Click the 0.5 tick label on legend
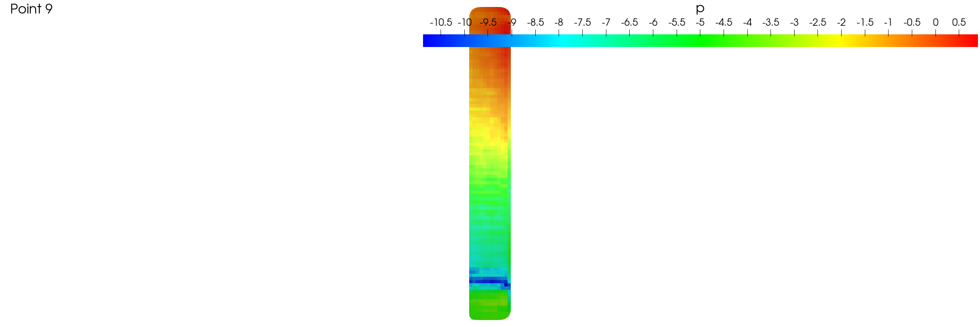980x327 pixels. click(x=959, y=22)
